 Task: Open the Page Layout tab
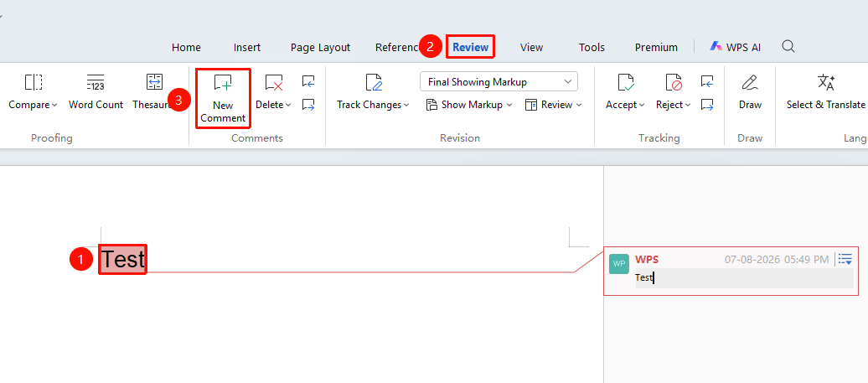click(320, 47)
